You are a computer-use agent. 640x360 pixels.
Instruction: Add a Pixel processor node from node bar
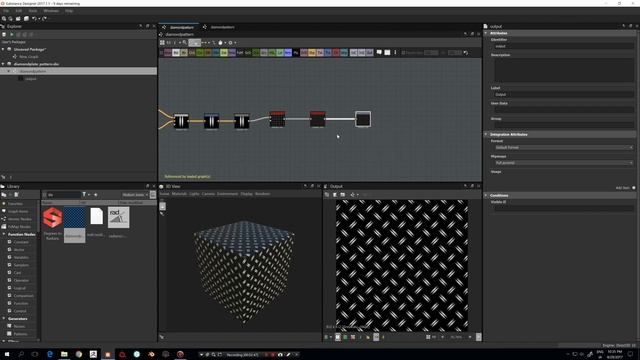click(296, 53)
